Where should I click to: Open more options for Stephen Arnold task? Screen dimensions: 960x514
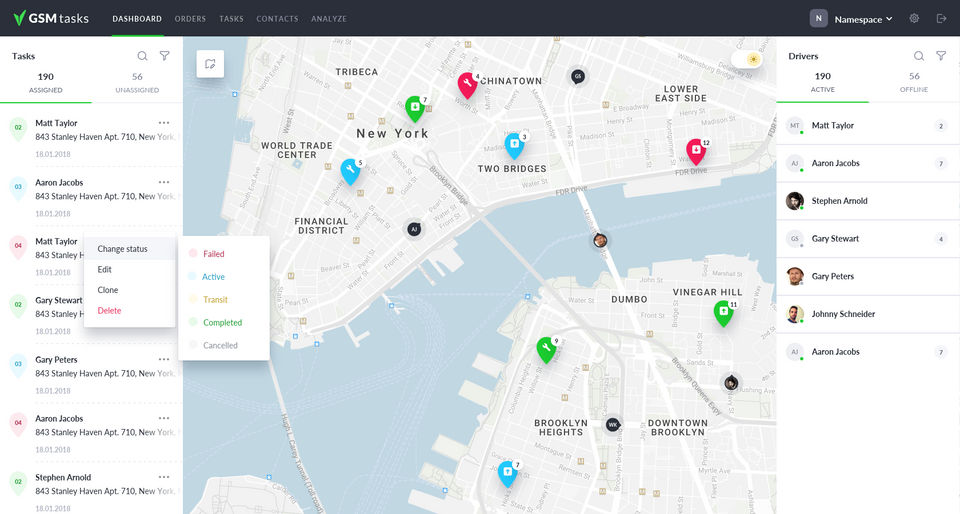[164, 477]
